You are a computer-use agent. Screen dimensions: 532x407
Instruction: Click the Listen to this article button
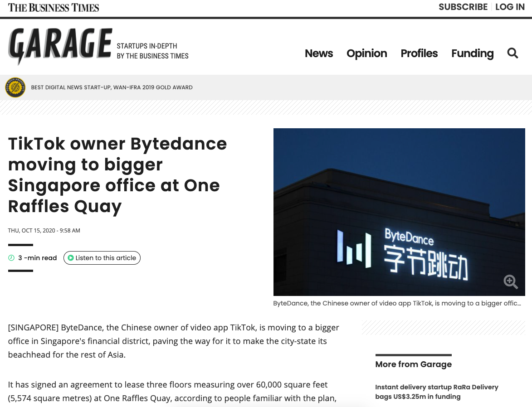(x=102, y=258)
